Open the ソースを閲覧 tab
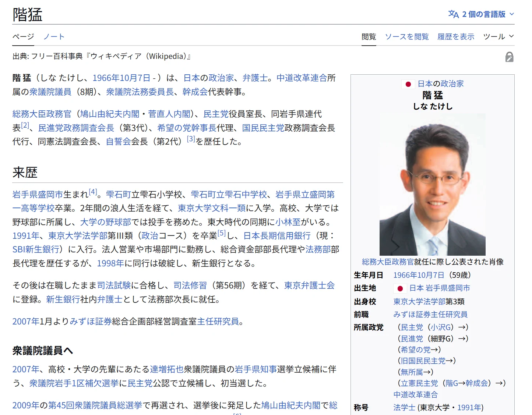532x415 pixels. [407, 36]
